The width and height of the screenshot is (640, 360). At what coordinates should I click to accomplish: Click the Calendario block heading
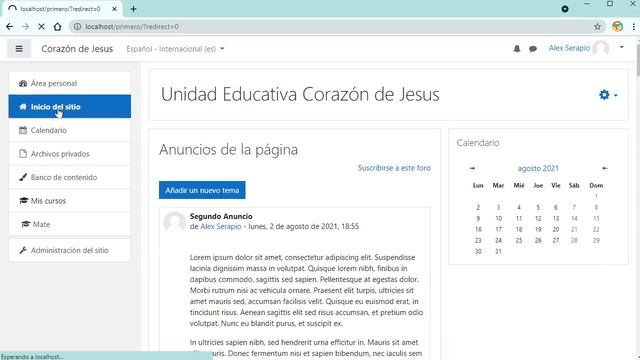point(478,143)
